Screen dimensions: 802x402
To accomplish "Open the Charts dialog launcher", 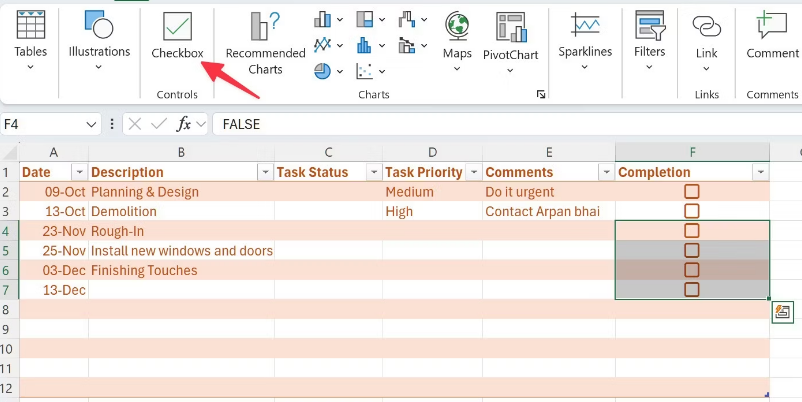I will pos(541,94).
